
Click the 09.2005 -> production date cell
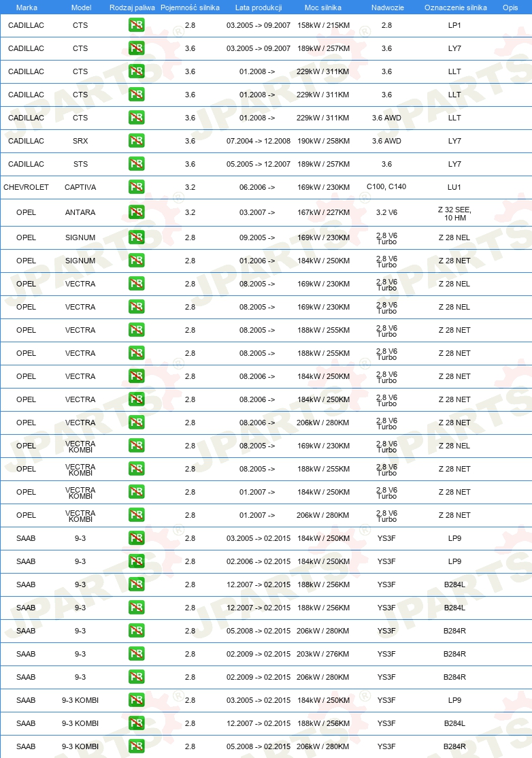coord(257,237)
